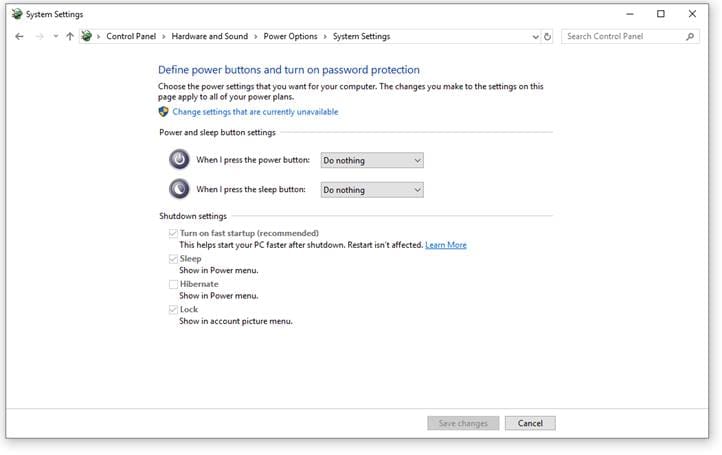Toggle the Hibernate checkbox
The height and width of the screenshot is (455, 722).
(173, 284)
